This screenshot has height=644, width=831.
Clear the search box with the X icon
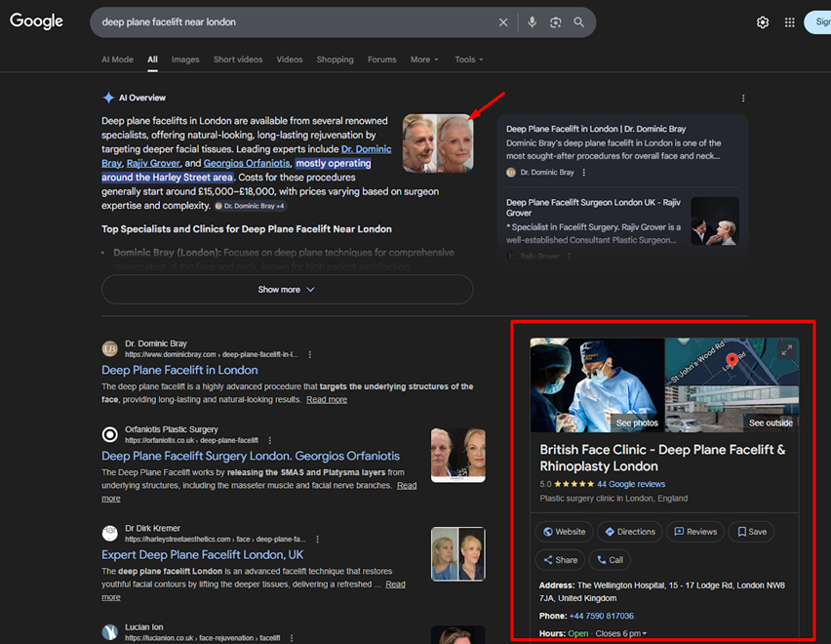[503, 22]
